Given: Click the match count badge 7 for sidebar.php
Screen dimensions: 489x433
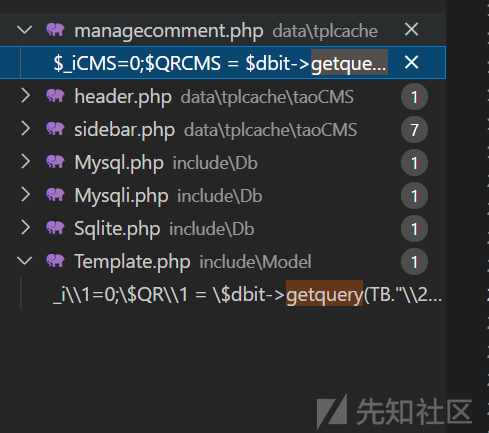Looking at the screenshot, I should coord(414,130).
